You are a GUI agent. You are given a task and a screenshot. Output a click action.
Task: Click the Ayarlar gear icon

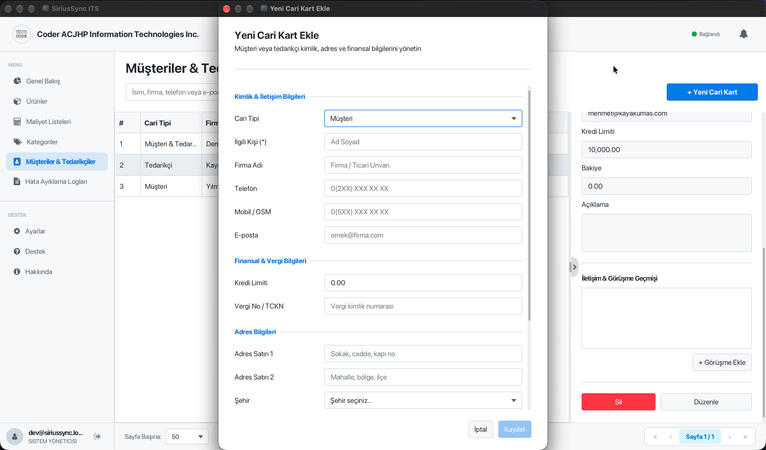pos(17,231)
